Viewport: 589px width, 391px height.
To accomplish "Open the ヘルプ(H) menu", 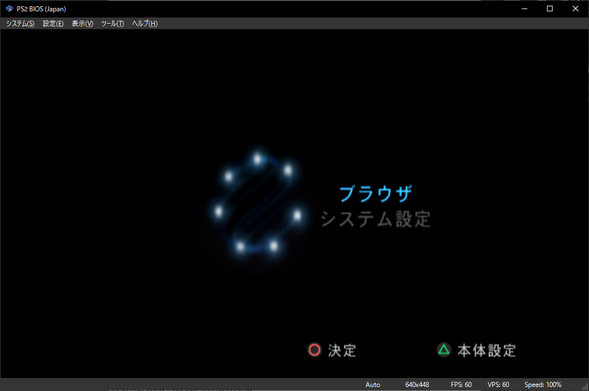I will [x=145, y=24].
